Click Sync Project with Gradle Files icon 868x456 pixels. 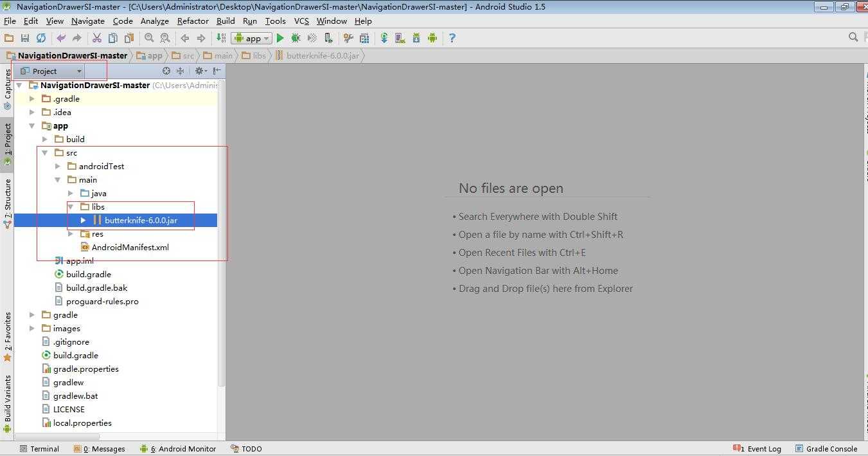pyautogui.click(x=384, y=38)
